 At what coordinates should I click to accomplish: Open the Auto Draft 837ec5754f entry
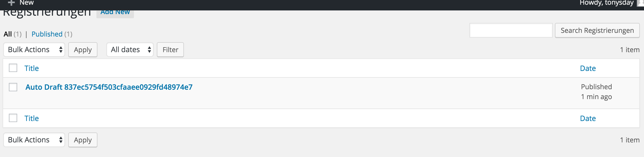tap(109, 87)
